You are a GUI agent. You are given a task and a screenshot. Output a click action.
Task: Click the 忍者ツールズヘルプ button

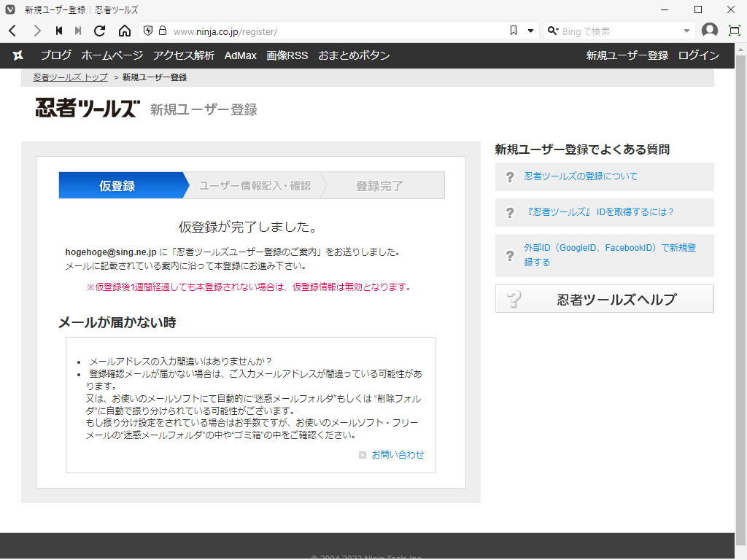click(605, 299)
